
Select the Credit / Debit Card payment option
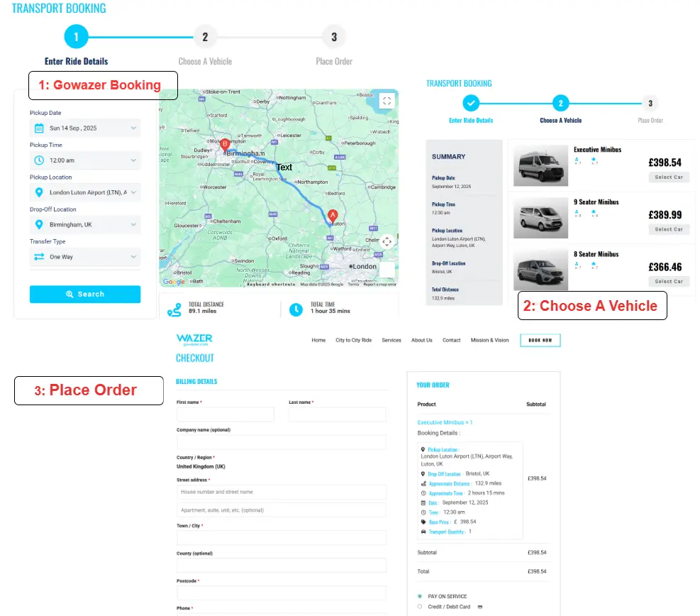(420, 607)
